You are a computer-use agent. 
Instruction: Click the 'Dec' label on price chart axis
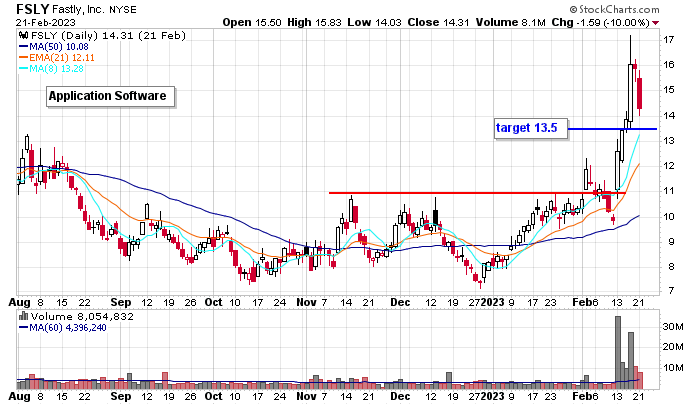pyautogui.click(x=400, y=302)
